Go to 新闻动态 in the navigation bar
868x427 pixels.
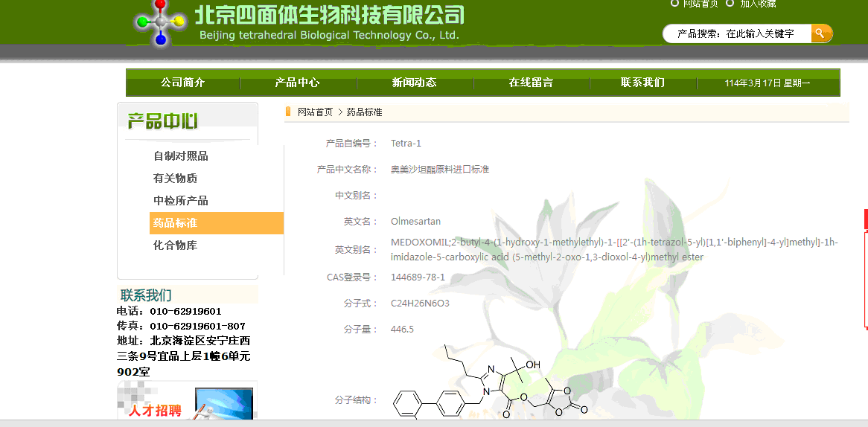(x=414, y=83)
